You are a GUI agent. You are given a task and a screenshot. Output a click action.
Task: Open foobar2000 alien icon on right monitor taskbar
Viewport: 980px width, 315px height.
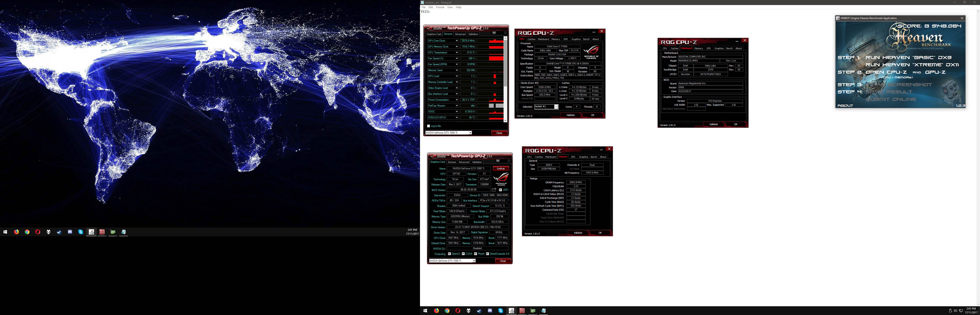pyautogui.click(x=468, y=311)
